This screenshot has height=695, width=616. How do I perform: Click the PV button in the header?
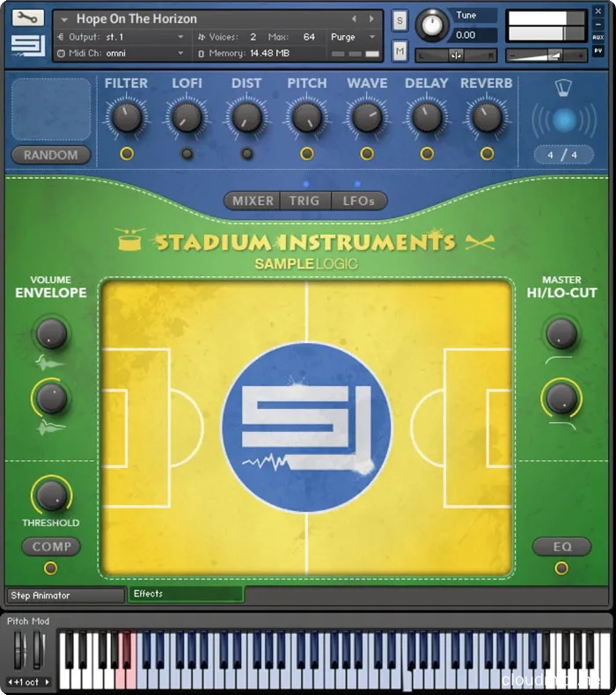598,52
